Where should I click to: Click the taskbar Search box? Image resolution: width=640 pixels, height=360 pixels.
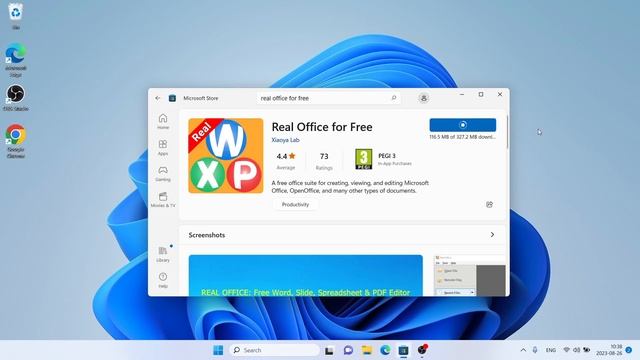(x=275, y=350)
